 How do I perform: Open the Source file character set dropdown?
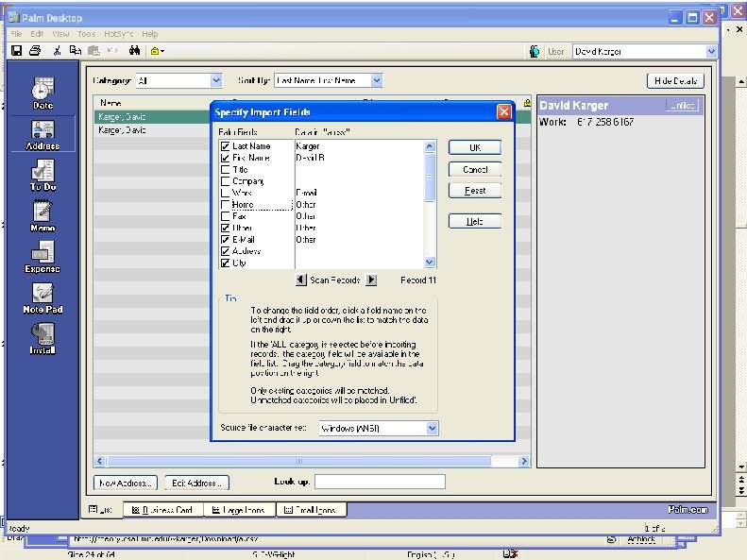(432, 428)
